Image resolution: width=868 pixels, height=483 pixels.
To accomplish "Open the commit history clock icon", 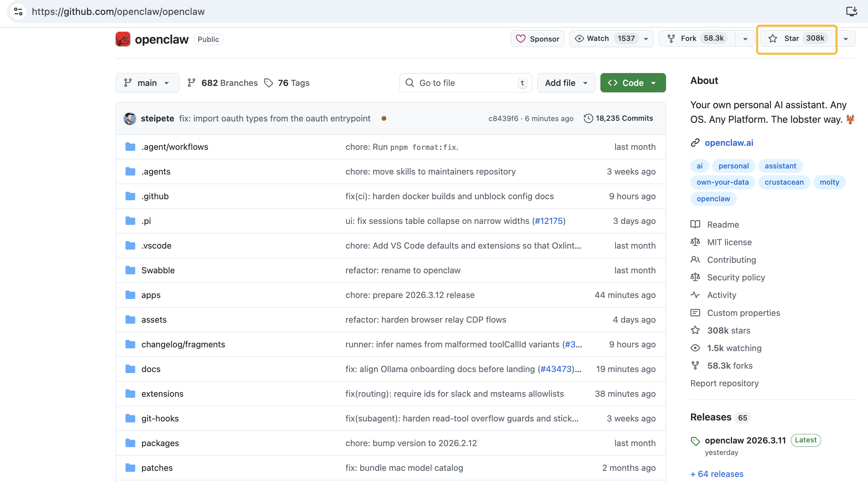I will 588,118.
